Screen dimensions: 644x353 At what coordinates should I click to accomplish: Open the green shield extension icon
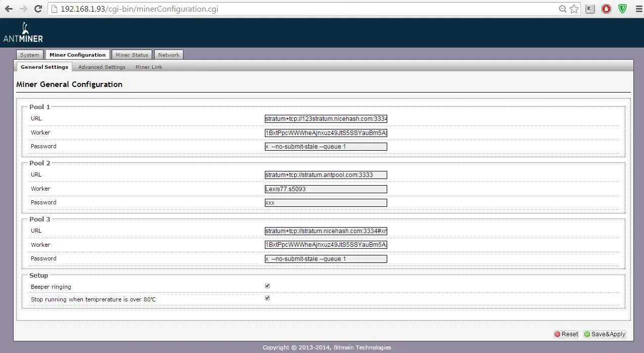(x=622, y=9)
